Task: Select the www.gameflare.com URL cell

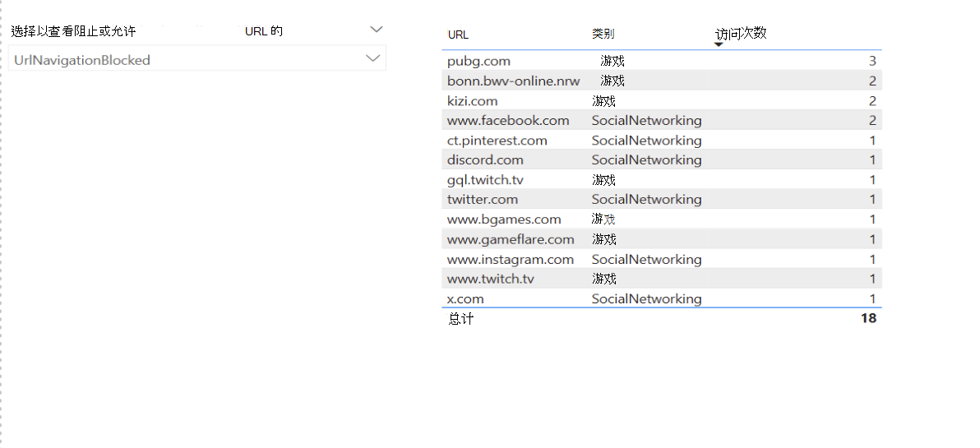Action: (511, 239)
